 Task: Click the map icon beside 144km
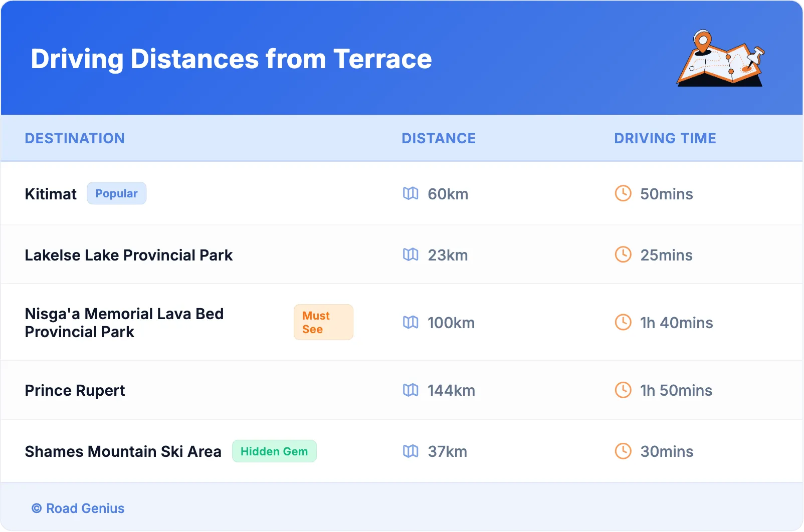(411, 390)
